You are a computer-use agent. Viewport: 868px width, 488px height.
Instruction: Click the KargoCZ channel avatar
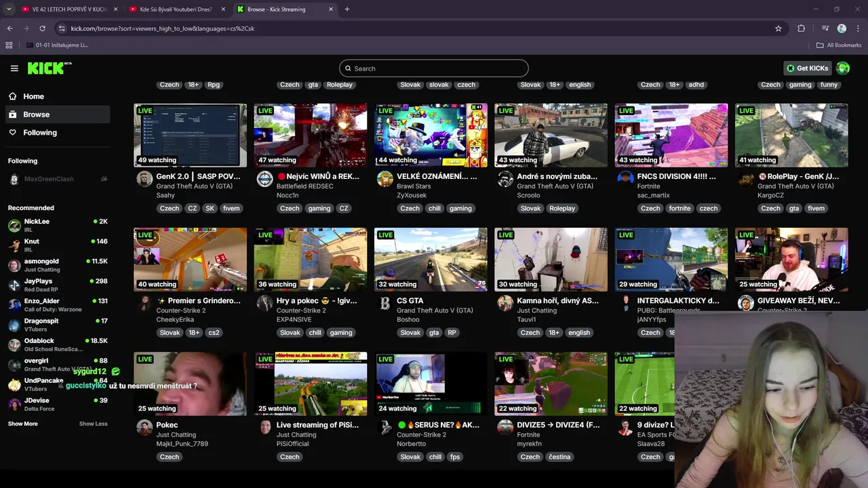[x=746, y=179]
